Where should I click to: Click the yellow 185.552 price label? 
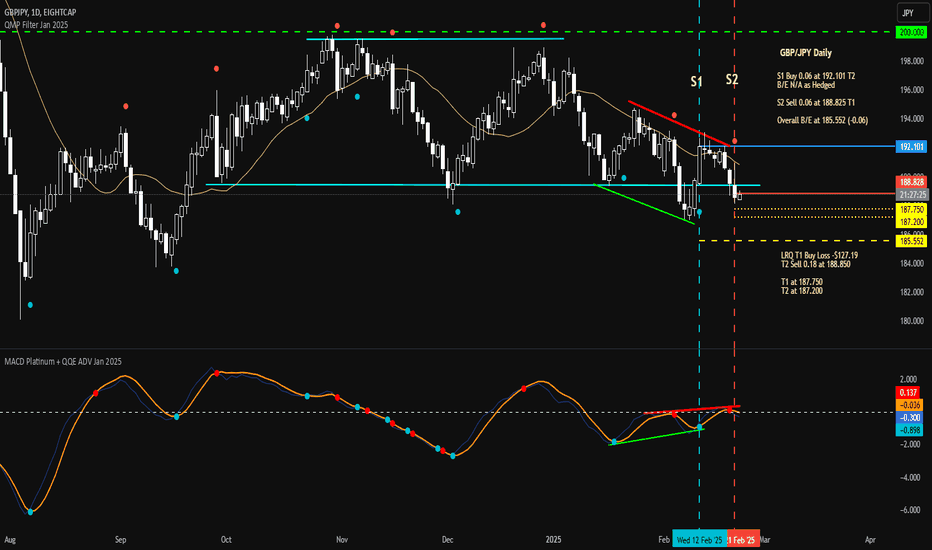(911, 241)
